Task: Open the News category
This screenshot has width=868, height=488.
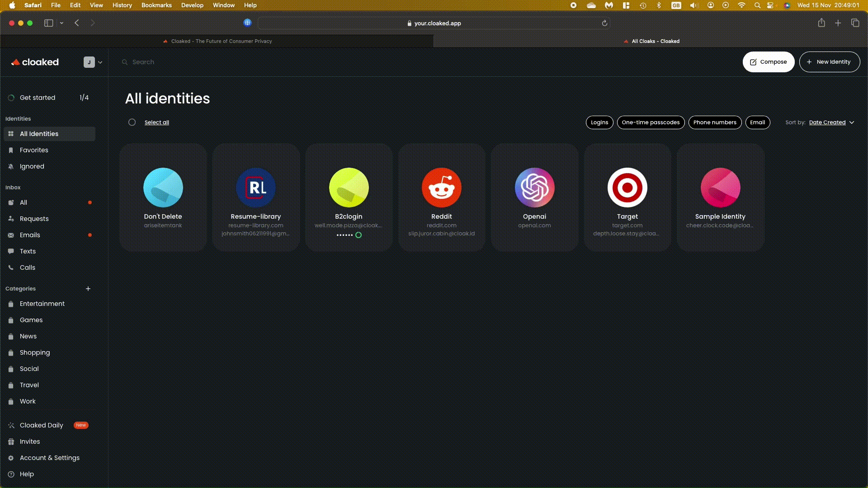Action: point(49,336)
